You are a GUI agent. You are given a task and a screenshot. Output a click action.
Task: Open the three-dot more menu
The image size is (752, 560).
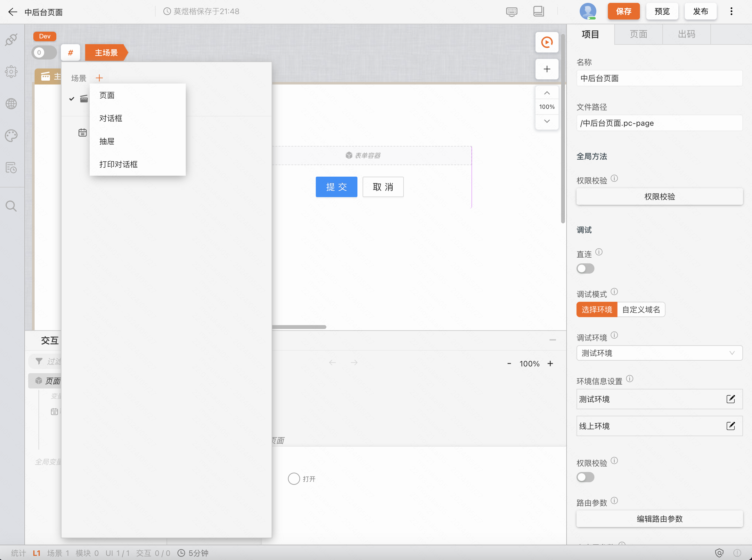[731, 12]
